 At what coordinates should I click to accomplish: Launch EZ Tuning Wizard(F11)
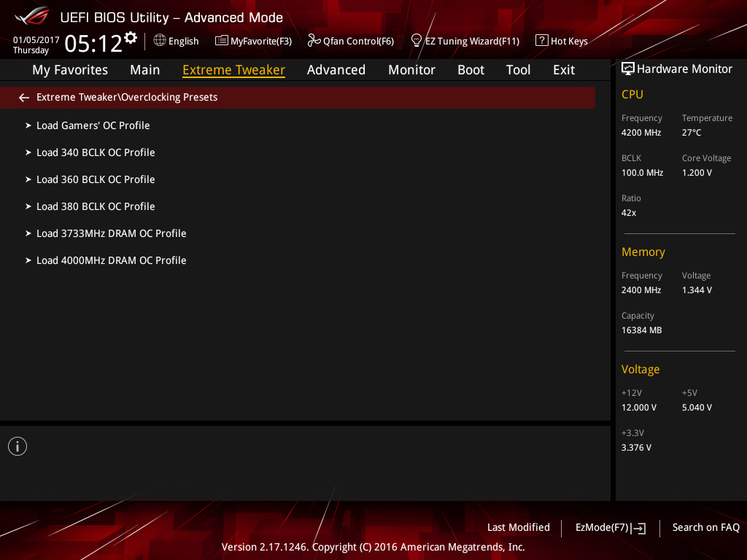coord(472,42)
